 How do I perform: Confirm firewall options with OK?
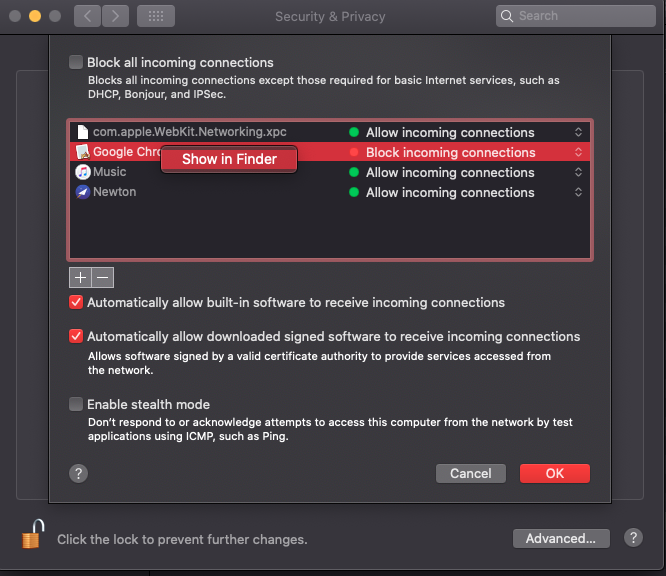[x=554, y=473]
